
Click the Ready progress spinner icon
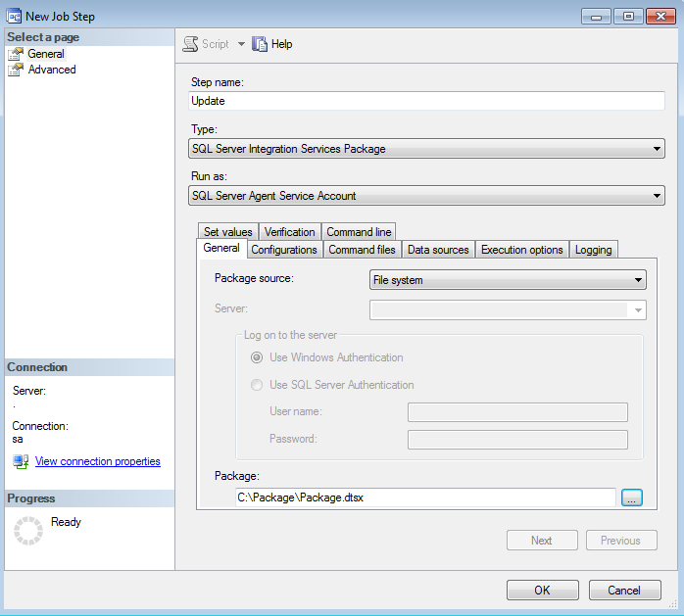pyautogui.click(x=28, y=531)
